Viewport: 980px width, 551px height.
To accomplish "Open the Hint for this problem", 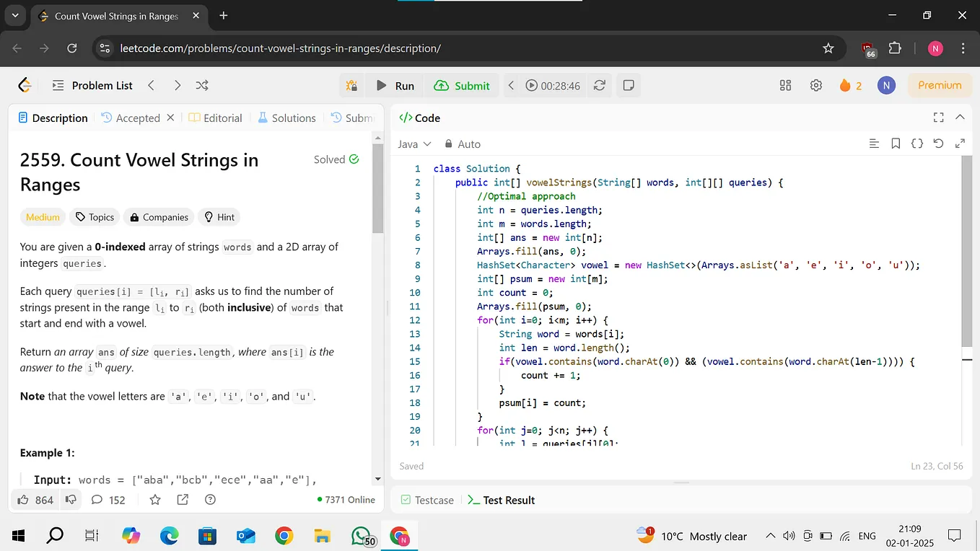I will [x=219, y=216].
